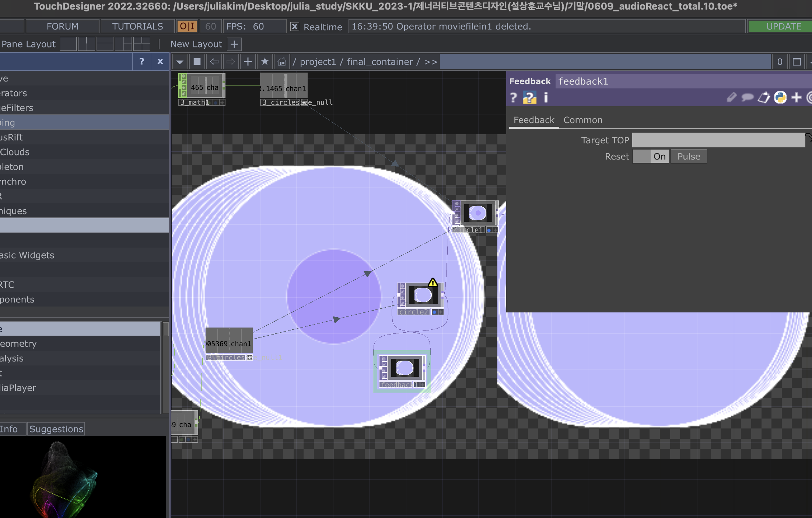Go back with the left arrow icon
The width and height of the screenshot is (812, 518).
tap(214, 62)
